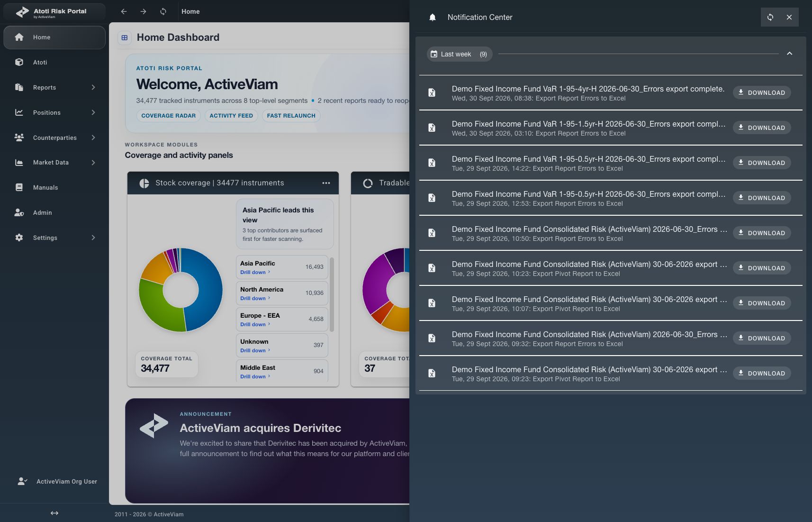Click the ACTIVITY FEED chip

pos(231,116)
